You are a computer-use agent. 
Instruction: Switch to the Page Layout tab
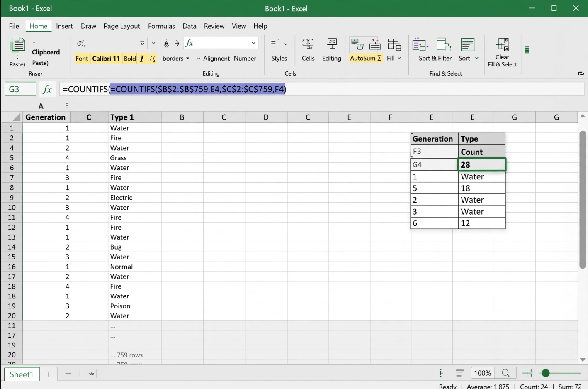pyautogui.click(x=122, y=26)
